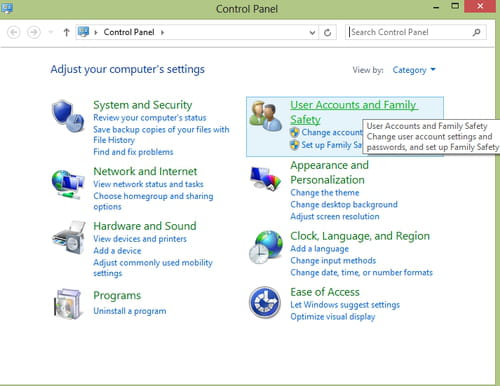Go up one level with the up arrow
This screenshot has height=386, width=500.
[66, 32]
